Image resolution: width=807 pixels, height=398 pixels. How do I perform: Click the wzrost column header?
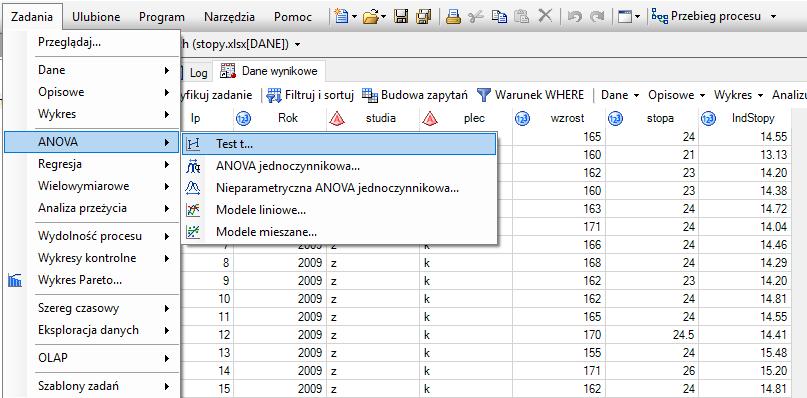click(559, 118)
